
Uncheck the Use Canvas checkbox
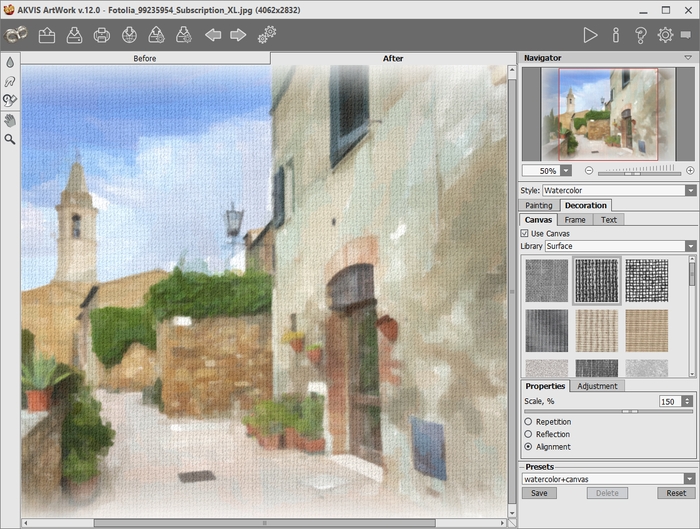click(x=526, y=233)
